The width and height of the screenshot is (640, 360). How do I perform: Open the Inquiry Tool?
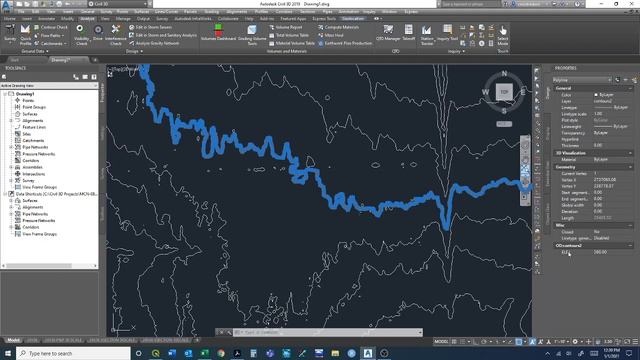[447, 33]
